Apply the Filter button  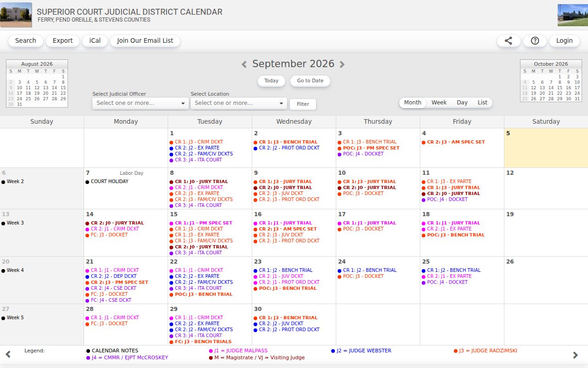(x=303, y=104)
